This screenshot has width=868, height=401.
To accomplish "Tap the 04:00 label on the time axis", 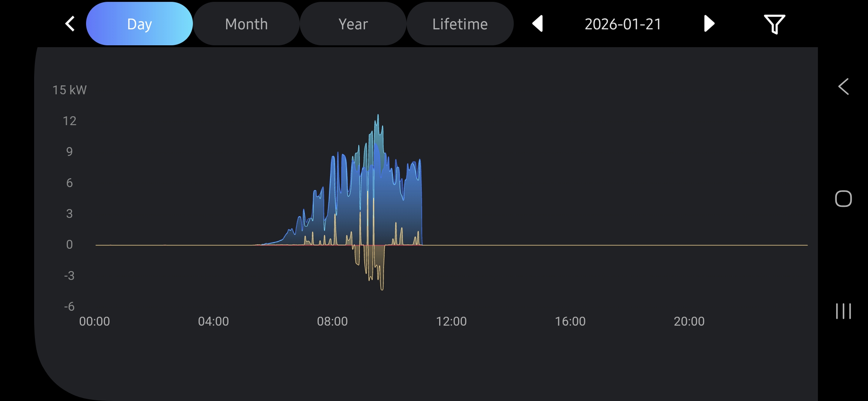I will point(213,321).
